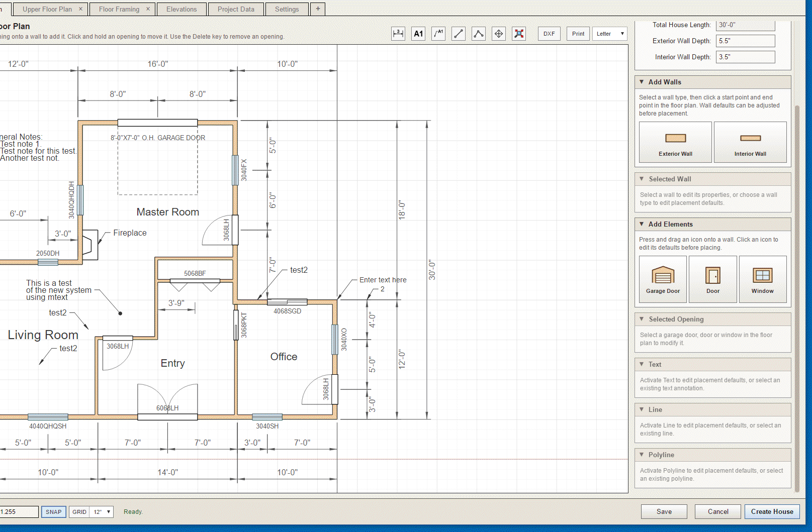Click the Create House button
812x532 pixels.
(772, 511)
